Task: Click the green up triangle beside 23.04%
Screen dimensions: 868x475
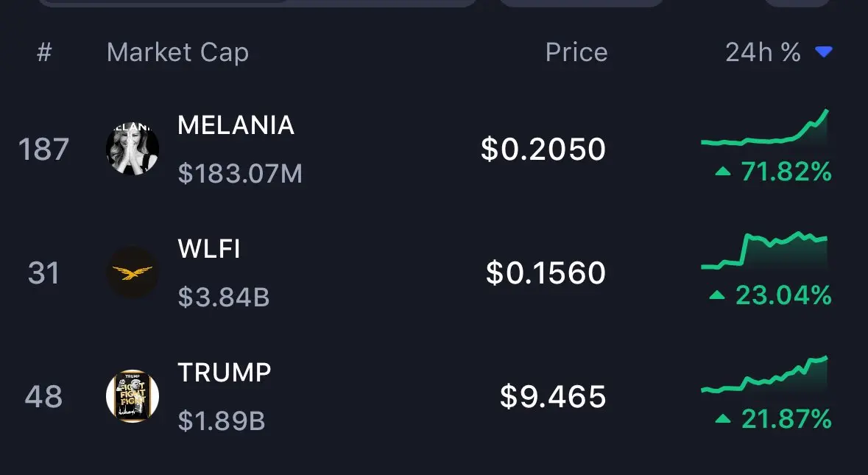Action: 717,296
